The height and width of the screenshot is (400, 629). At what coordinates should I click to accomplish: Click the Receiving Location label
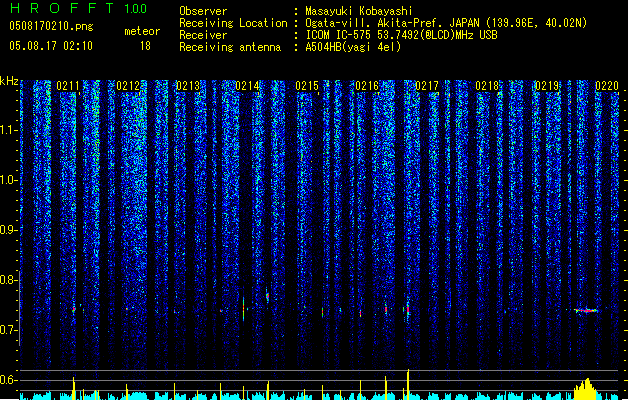(x=233, y=23)
